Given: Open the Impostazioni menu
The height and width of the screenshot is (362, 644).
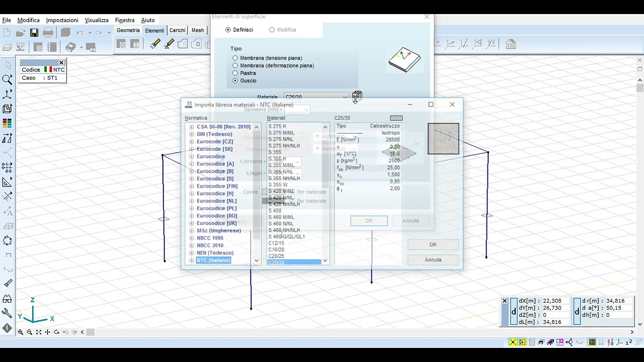Looking at the screenshot, I should click(x=62, y=20).
